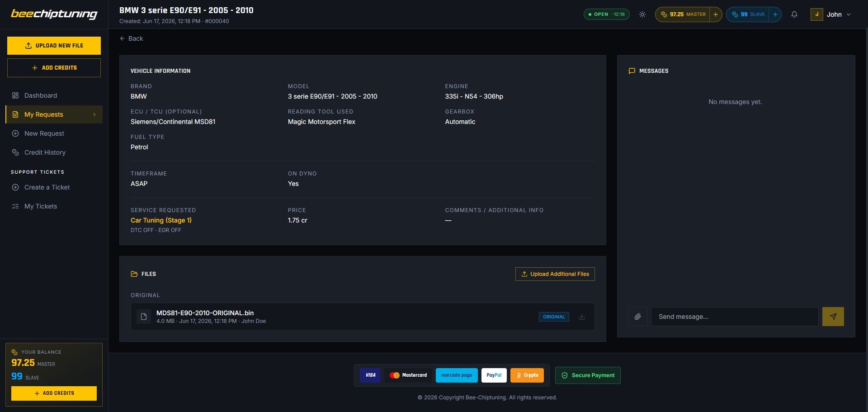The height and width of the screenshot is (412, 868).
Task: Click the 97.25 MASTER balance pill
Action: tap(683, 14)
